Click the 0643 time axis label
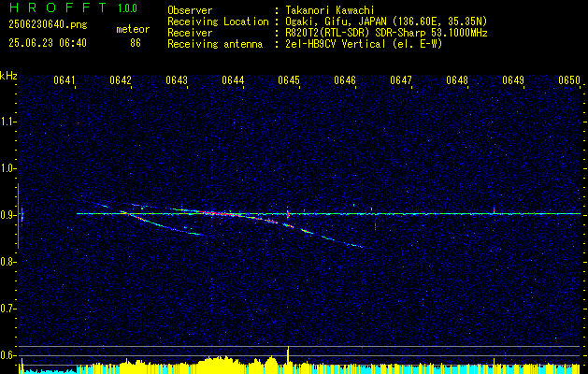The height and width of the screenshot is (374, 588). click(177, 80)
